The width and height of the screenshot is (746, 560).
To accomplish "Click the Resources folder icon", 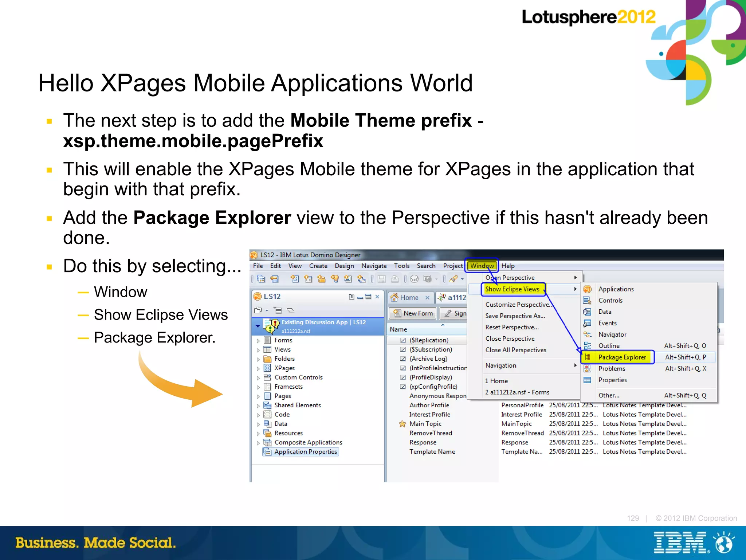I will (x=268, y=433).
